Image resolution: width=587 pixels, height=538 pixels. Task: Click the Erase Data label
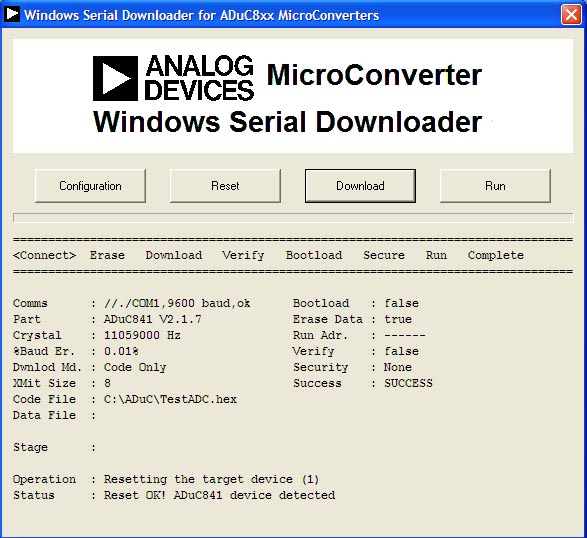[x=328, y=319]
